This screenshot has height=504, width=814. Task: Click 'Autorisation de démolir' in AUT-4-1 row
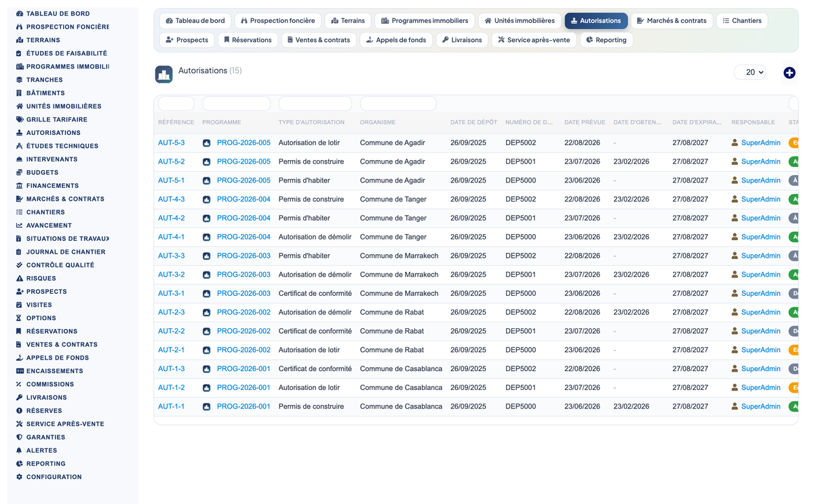315,237
